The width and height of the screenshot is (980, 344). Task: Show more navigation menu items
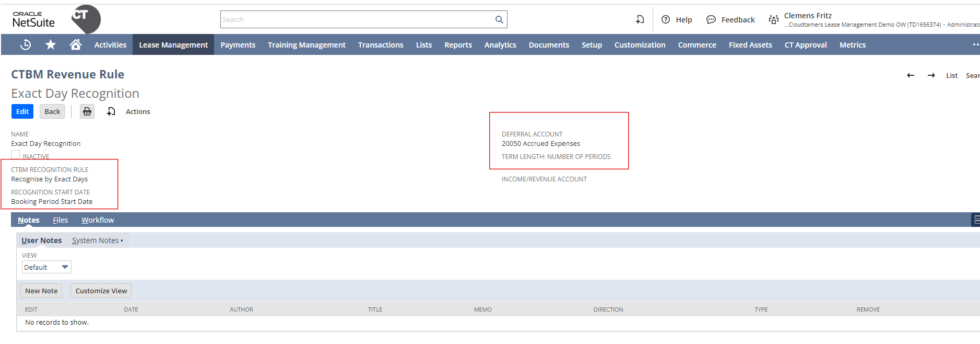coord(975,45)
